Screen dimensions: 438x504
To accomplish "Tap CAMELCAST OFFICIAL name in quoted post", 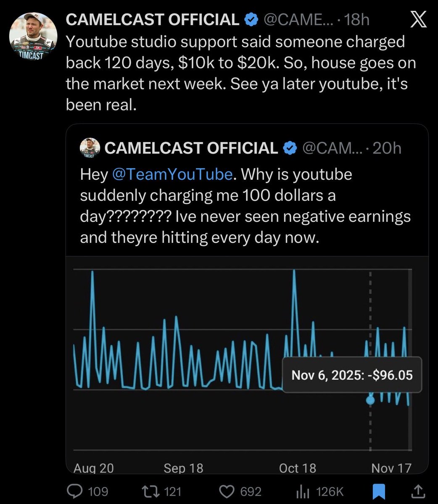I will click(x=191, y=148).
